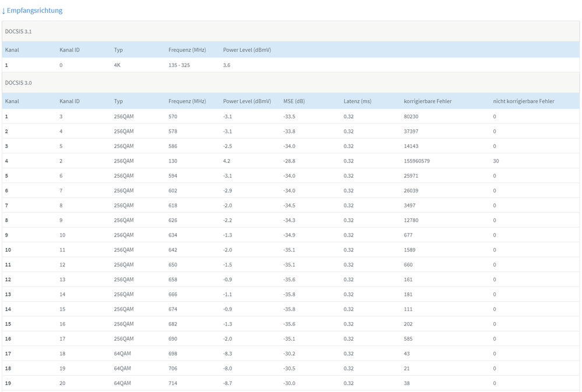This screenshot has width=582, height=392.
Task: Click the DOCSIS 3.1 section header
Action: pos(291,31)
